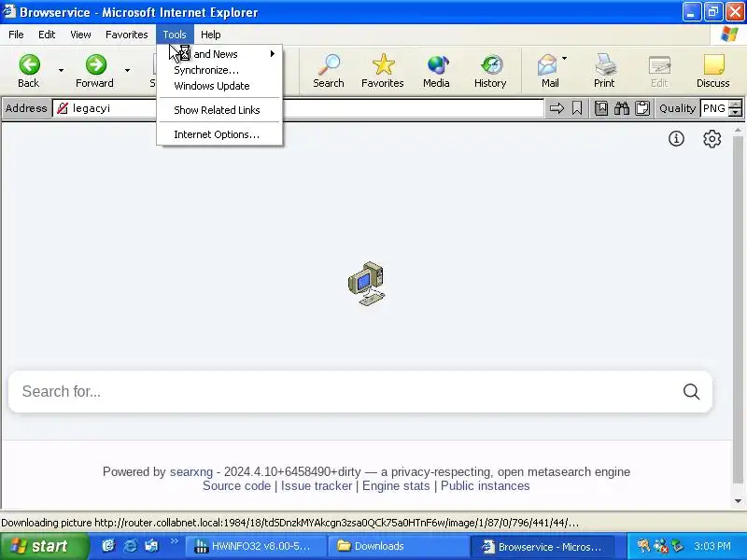Screen dimensions: 747x560
Task: Click the Discuss toolbar button
Action: pyautogui.click(x=712, y=71)
